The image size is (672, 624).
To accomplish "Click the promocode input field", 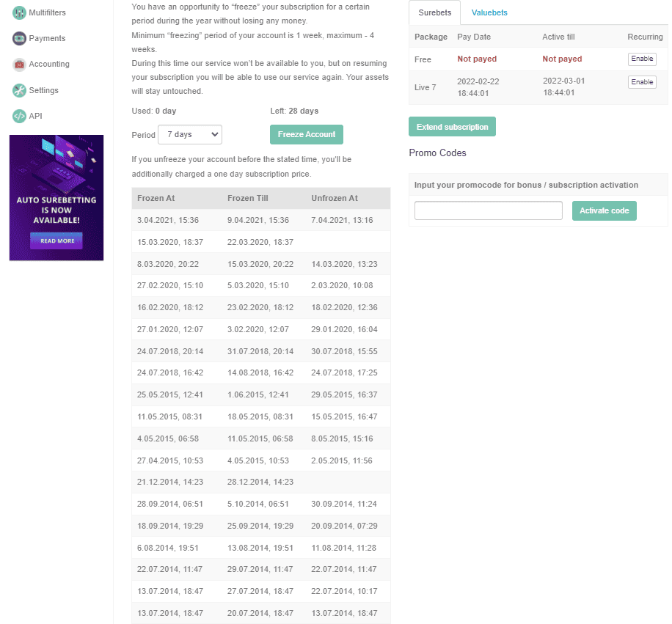I will point(488,210).
